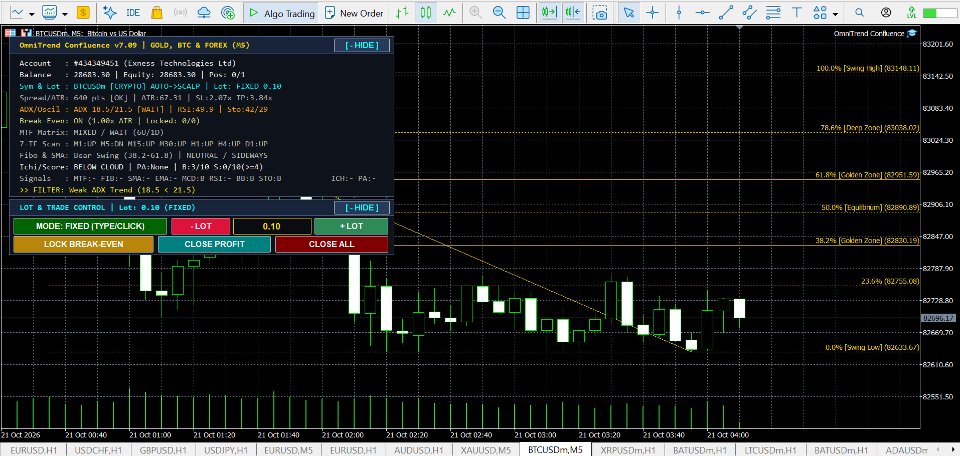Toggle chart shift from right edge
The width and height of the screenshot is (960, 456).
coord(573,12)
